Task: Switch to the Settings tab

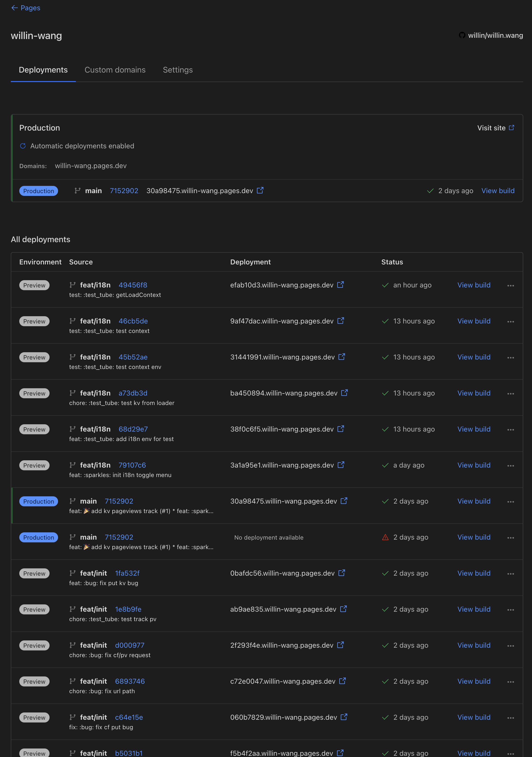Action: pos(177,70)
